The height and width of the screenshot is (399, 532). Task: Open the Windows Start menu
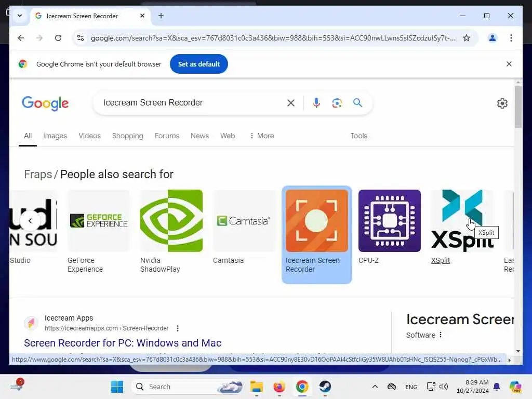pos(117,387)
